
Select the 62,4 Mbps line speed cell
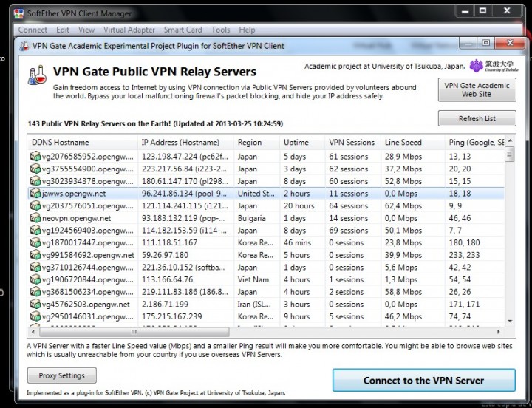[403, 205]
